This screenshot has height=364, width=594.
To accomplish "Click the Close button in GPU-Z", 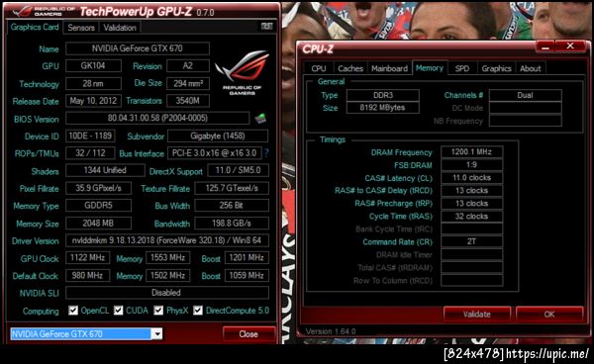I will coord(248,333).
